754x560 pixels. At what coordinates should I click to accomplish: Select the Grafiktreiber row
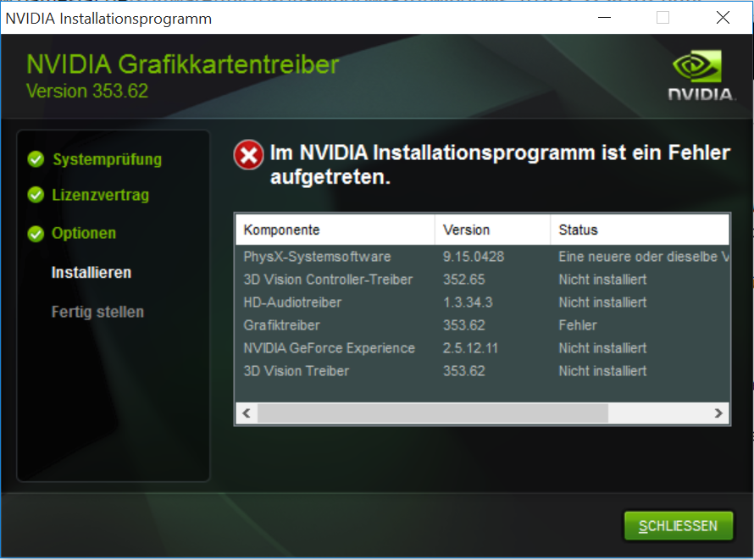(482, 325)
